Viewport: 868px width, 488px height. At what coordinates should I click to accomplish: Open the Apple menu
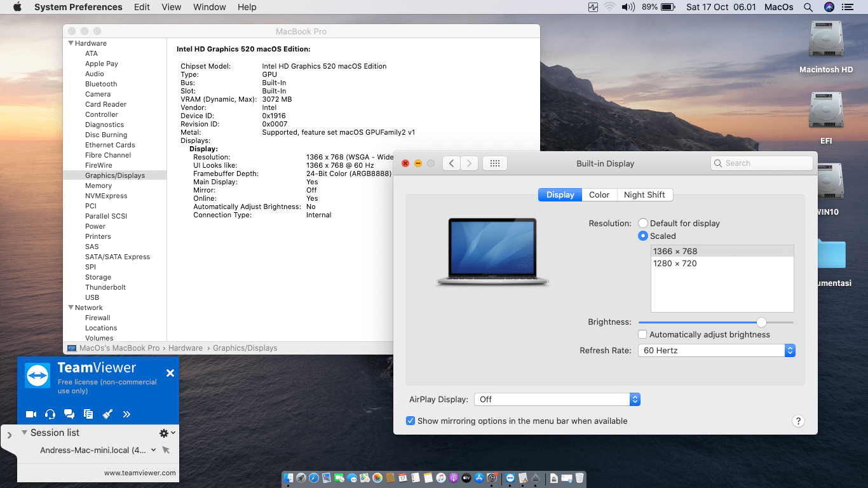click(17, 7)
